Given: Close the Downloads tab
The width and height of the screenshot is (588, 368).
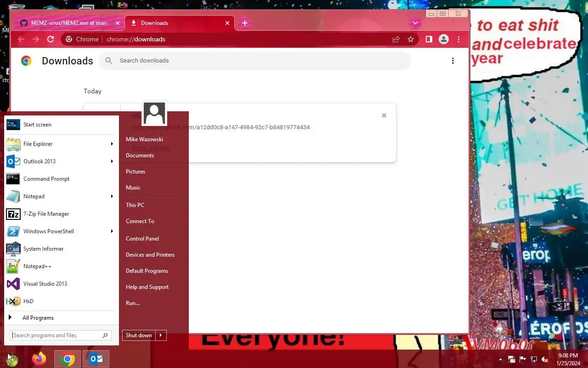Looking at the screenshot, I should pos(227,23).
